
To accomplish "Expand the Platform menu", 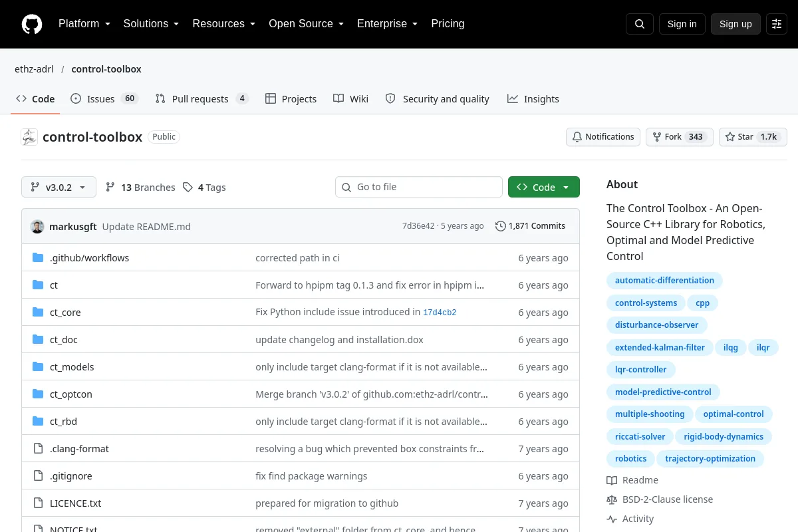I will click(84, 24).
